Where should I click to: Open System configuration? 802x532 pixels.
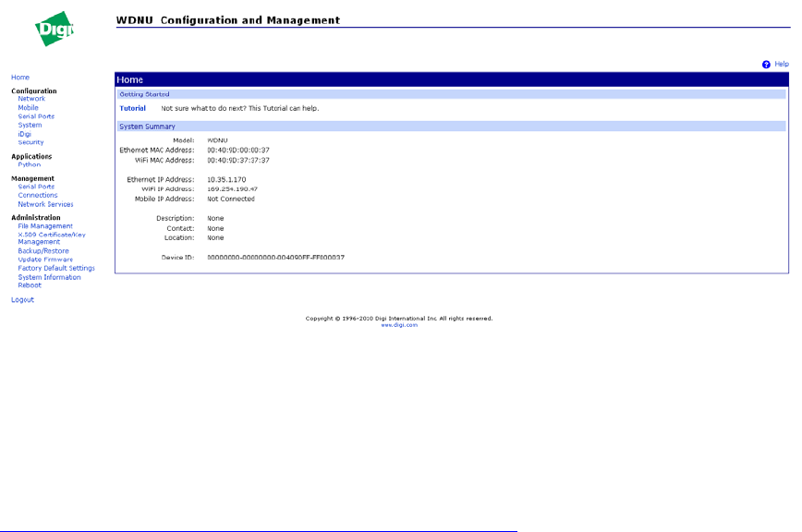coord(30,126)
